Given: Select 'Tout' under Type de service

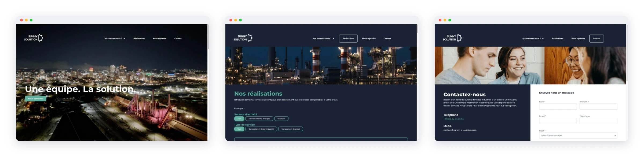Looking at the screenshot, I should tap(239, 129).
